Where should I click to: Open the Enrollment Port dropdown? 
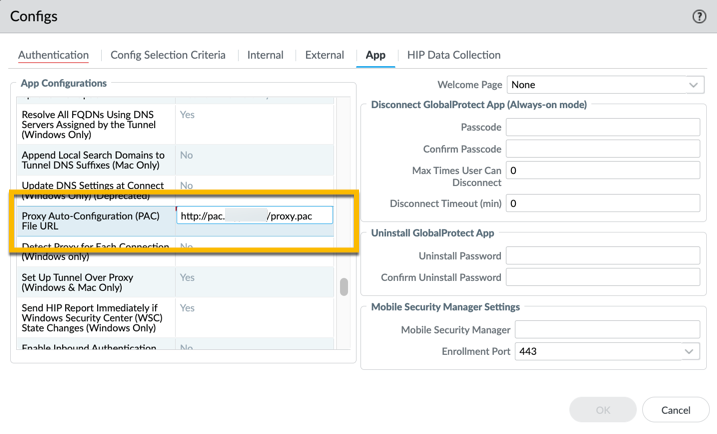pos(606,352)
